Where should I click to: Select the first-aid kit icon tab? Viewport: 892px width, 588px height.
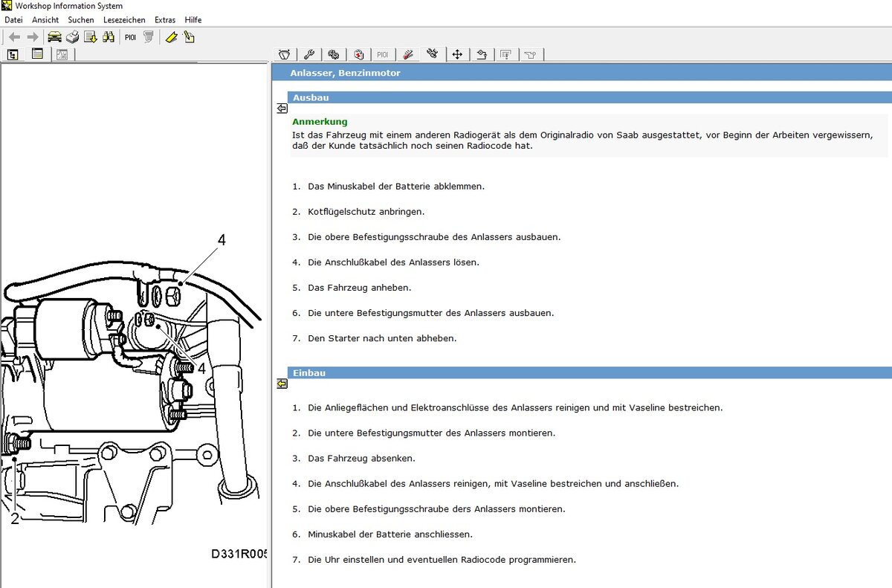pos(358,54)
